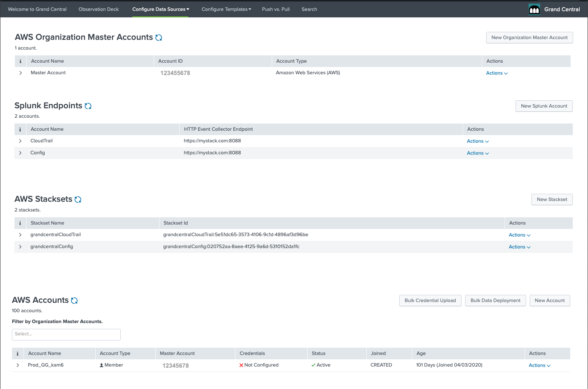Click grandcentralCloudTrail stackset Id value
The width and height of the screenshot is (588, 389).
tap(235, 235)
